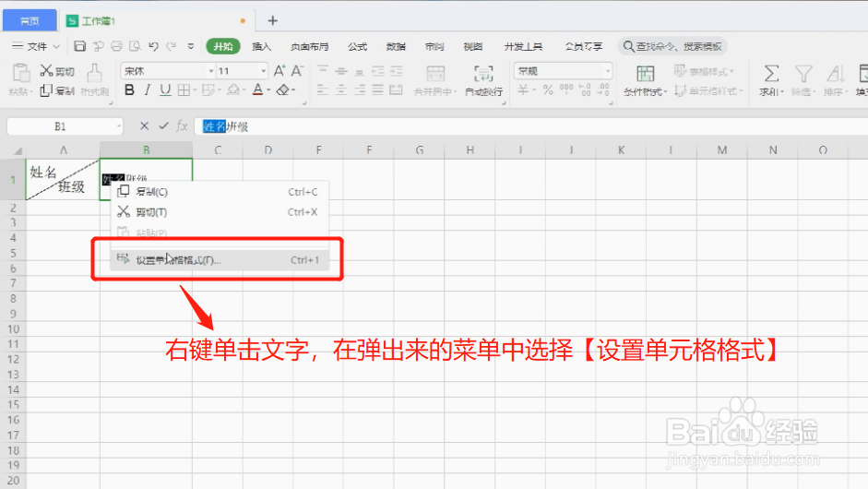This screenshot has height=489, width=868.
Task: Select the 格式刷 format painter
Action: [x=95, y=79]
